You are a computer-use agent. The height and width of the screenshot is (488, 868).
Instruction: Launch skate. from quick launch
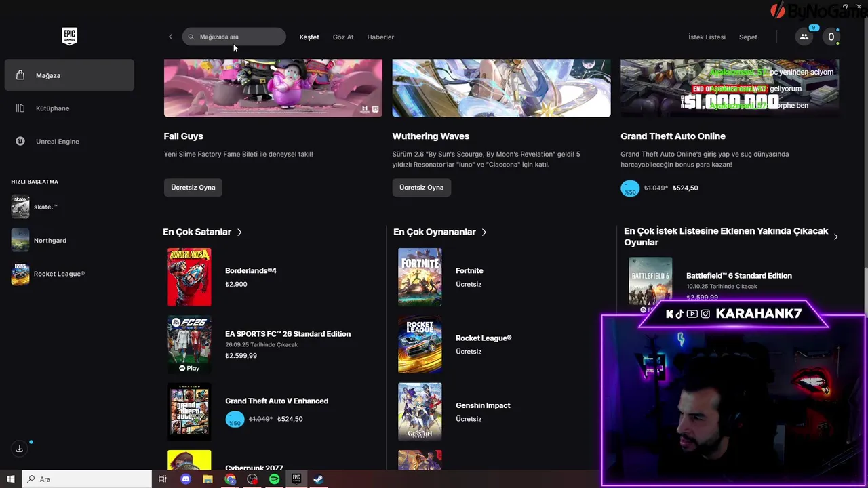click(x=69, y=207)
